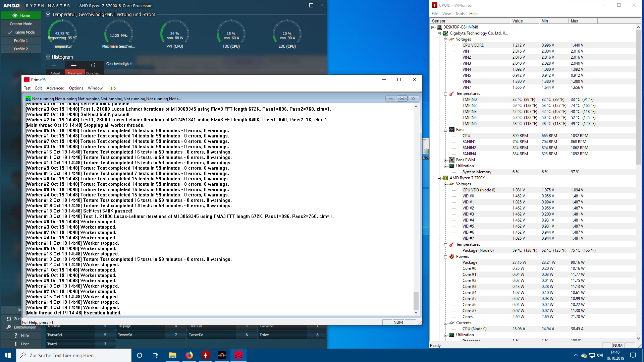Screen dimensions: 644x362
Task: Open Hilfe question mark in sidebar
Action: pyautogui.click(x=16, y=336)
